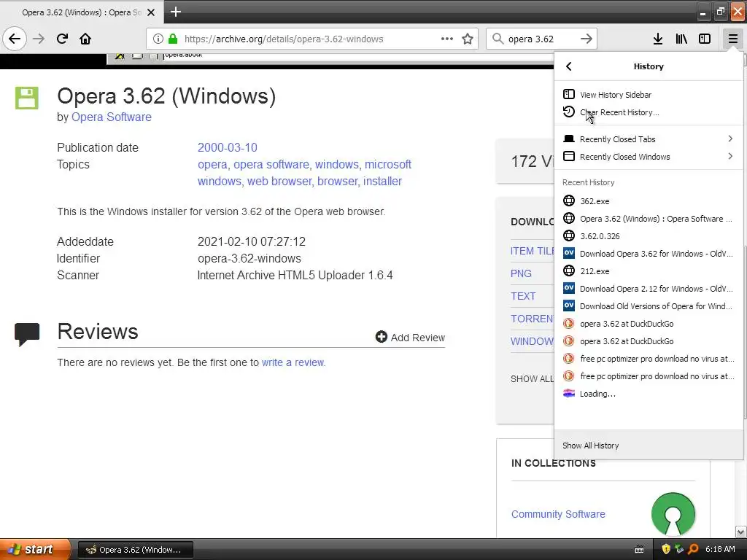This screenshot has width=747, height=560.
Task: Open the Firefox home page icon
Action: pos(85,39)
